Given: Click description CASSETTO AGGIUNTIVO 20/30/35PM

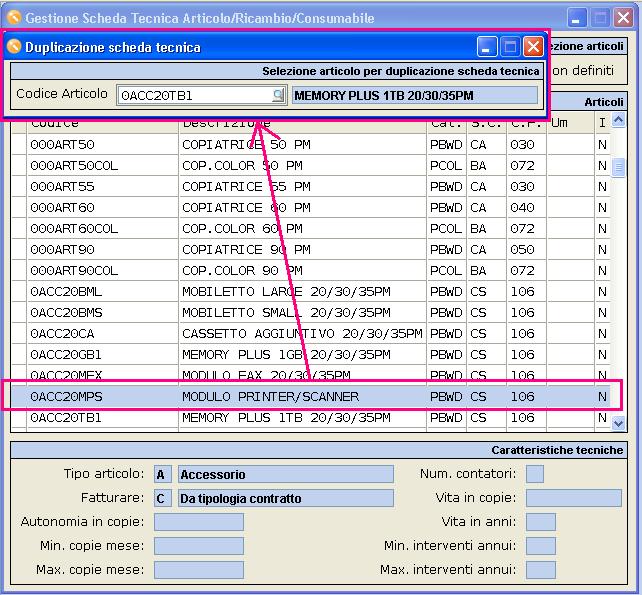Looking at the screenshot, I should (302, 333).
